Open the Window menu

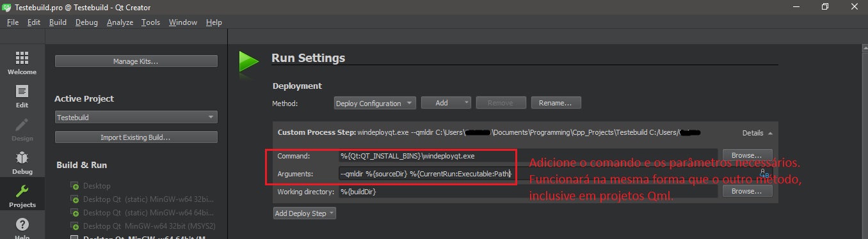pyautogui.click(x=183, y=22)
